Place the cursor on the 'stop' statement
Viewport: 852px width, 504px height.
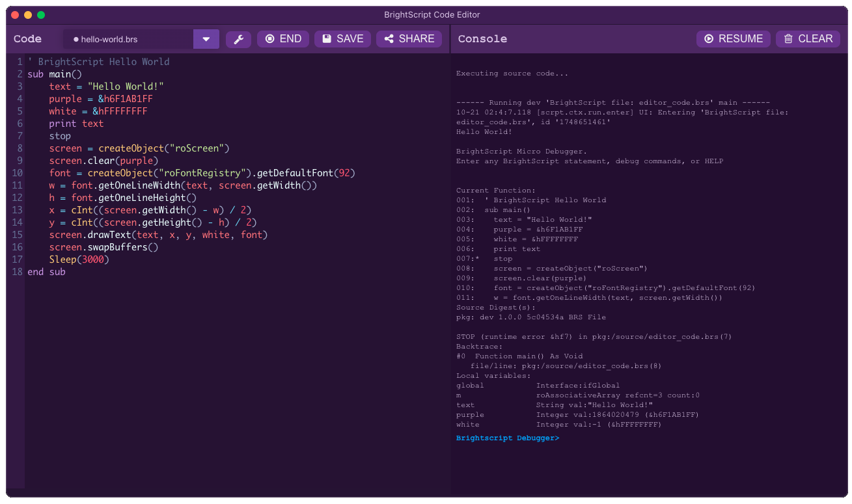point(60,136)
